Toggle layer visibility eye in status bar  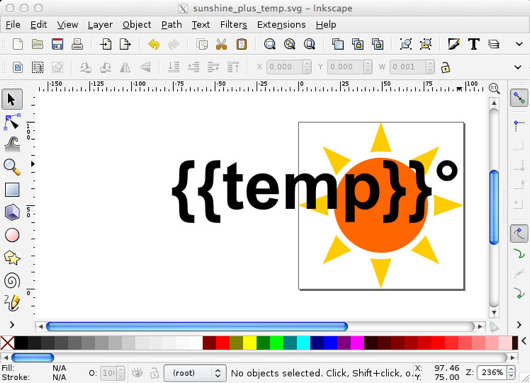(137, 373)
